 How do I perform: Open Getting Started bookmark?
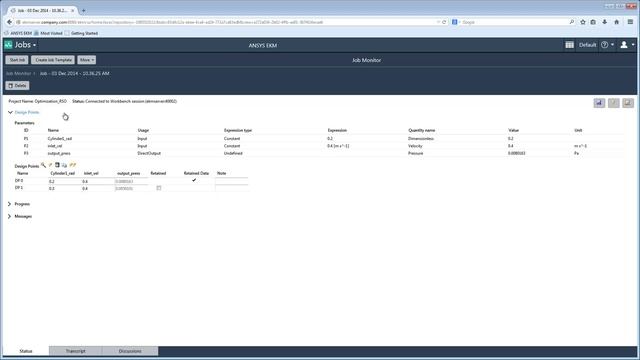click(81, 33)
